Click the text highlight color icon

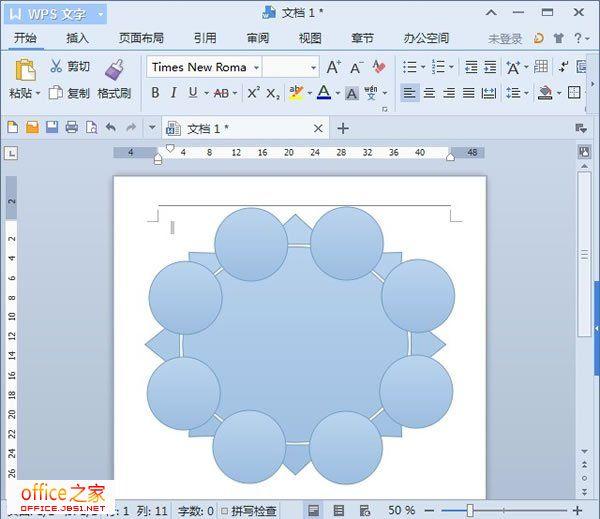pyautogui.click(x=296, y=93)
